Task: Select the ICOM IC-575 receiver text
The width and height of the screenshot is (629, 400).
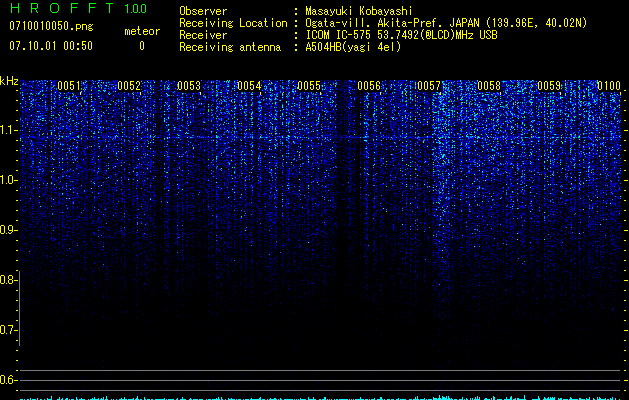Action: coord(401,35)
